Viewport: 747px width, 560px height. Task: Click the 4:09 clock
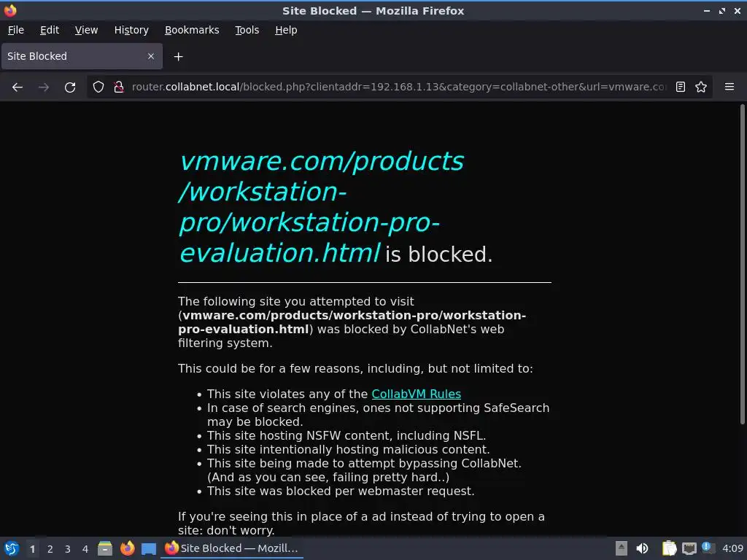coord(732,548)
